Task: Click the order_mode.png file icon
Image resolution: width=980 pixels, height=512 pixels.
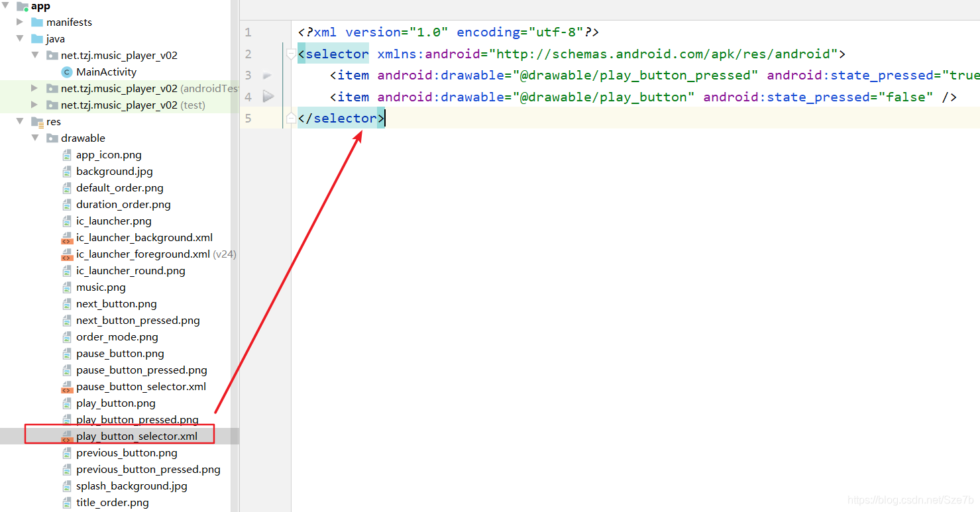Action: (x=67, y=337)
